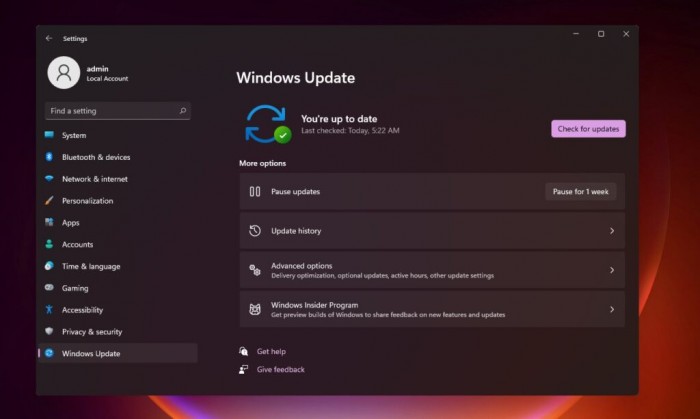
Task: Click the Windows Update sidebar icon
Action: (49, 353)
